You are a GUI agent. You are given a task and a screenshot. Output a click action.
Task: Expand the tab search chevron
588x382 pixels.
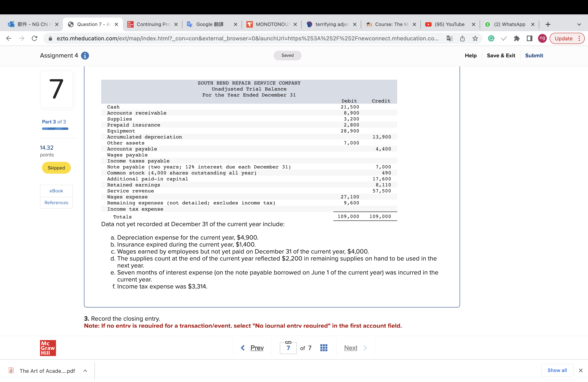click(x=579, y=24)
